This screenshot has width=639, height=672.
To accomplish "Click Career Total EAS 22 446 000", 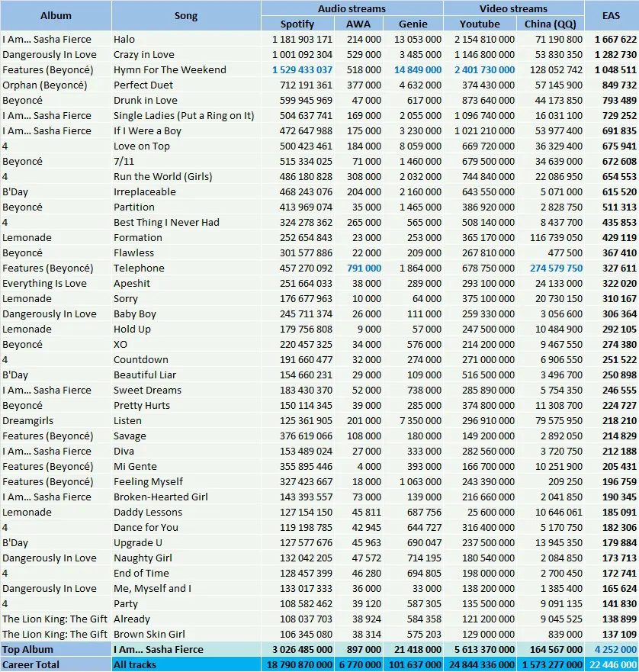I will click(613, 664).
